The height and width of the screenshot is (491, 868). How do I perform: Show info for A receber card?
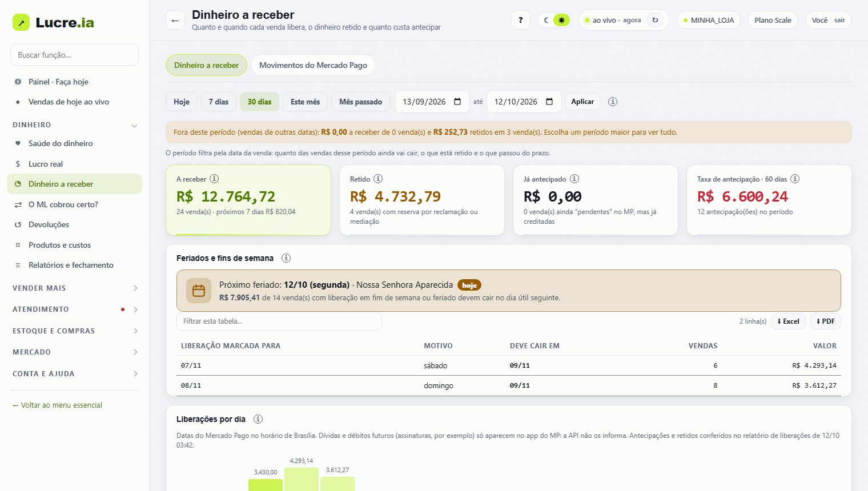click(214, 179)
